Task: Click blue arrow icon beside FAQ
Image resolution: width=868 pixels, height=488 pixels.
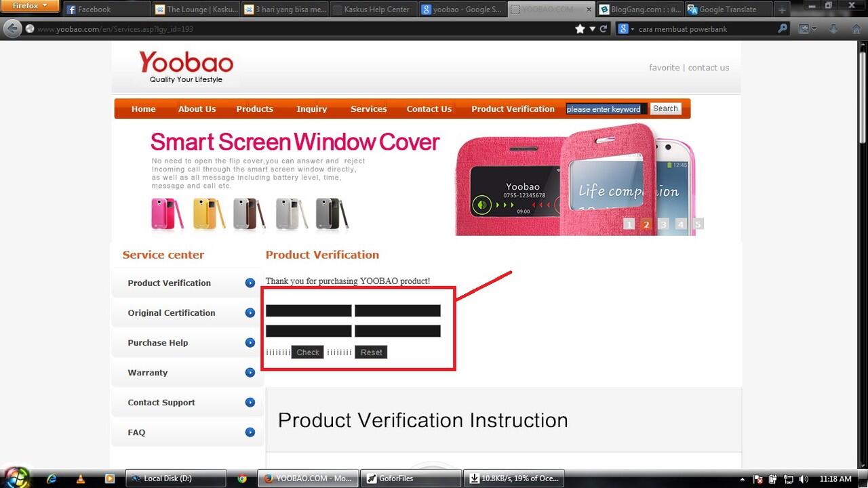Action: click(x=250, y=432)
